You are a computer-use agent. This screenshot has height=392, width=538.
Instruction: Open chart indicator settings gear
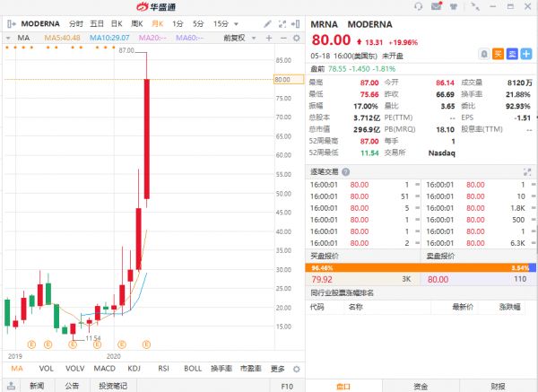(x=295, y=38)
